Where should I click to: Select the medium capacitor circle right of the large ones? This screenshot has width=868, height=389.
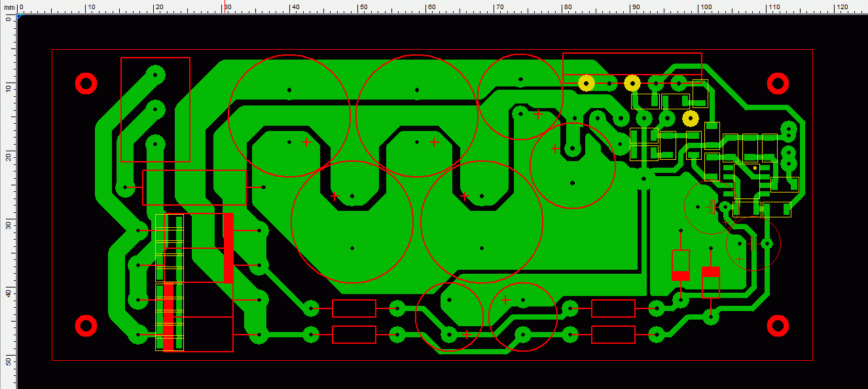[x=573, y=166]
